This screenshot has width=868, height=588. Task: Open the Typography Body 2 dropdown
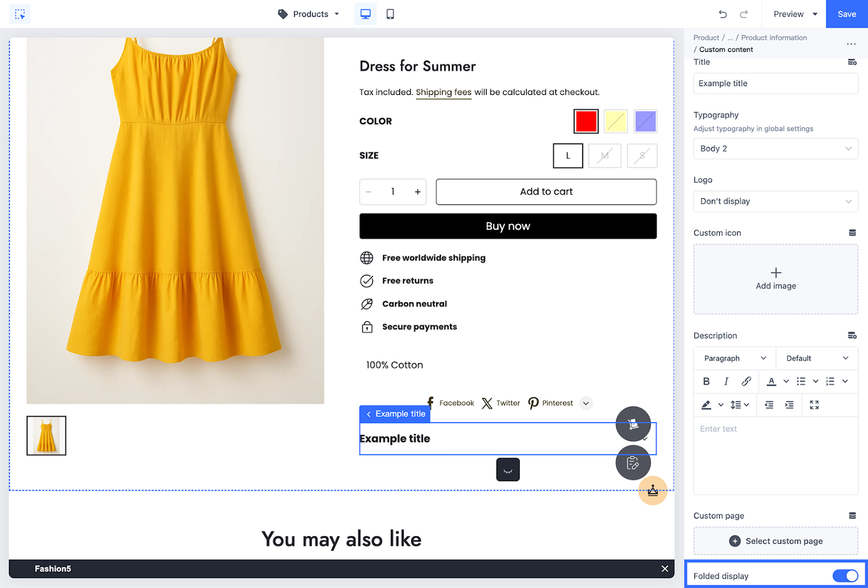(775, 149)
